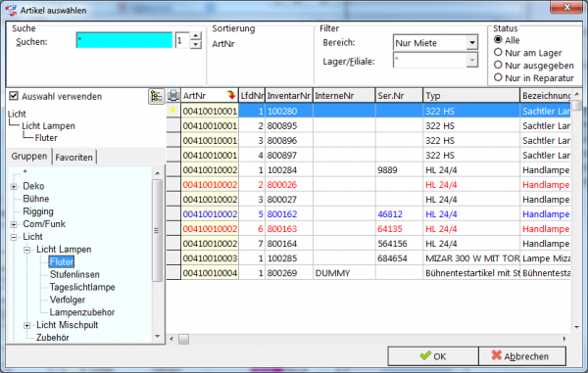Increase the search column spinner value

195,36
